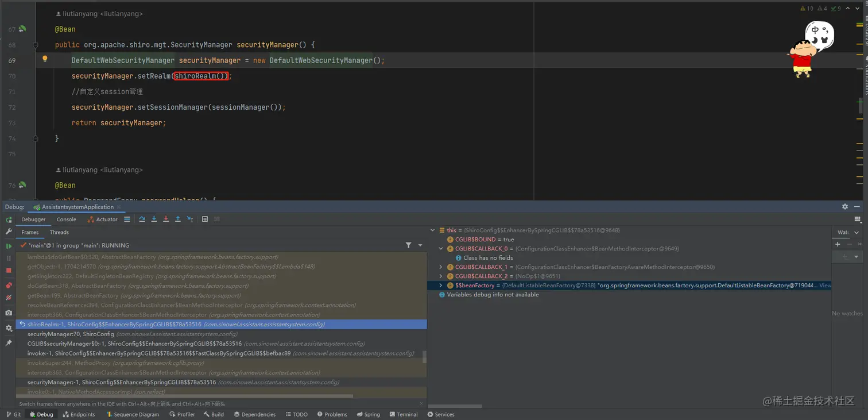Open the Spring tool window

(x=368, y=414)
